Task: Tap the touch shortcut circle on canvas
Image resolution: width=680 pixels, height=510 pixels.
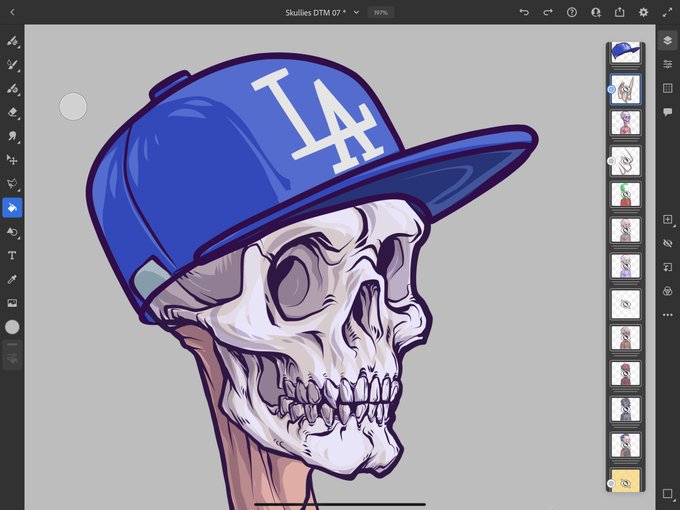Action: tap(73, 106)
